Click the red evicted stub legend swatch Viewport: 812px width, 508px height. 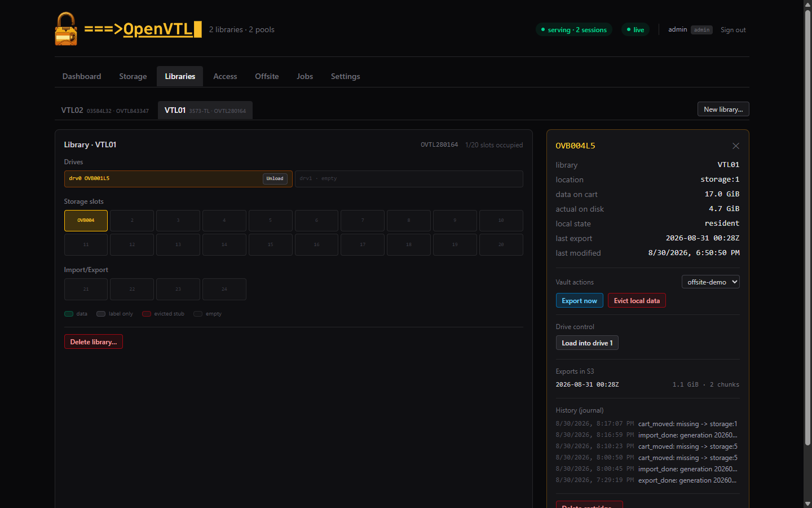(147, 314)
